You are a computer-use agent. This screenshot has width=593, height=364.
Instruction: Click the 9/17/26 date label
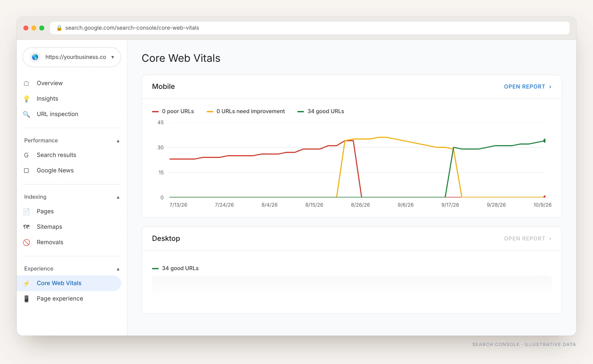450,205
